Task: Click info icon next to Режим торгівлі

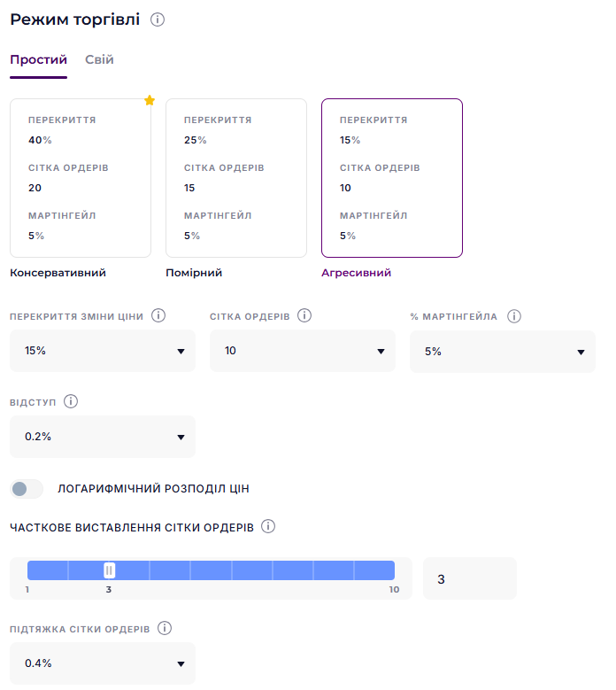Action: [x=158, y=19]
